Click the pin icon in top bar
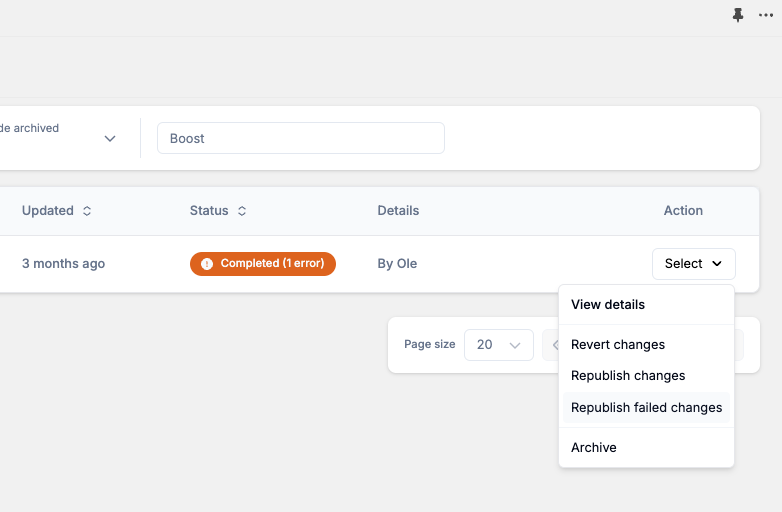The width and height of the screenshot is (782, 512). tap(738, 15)
